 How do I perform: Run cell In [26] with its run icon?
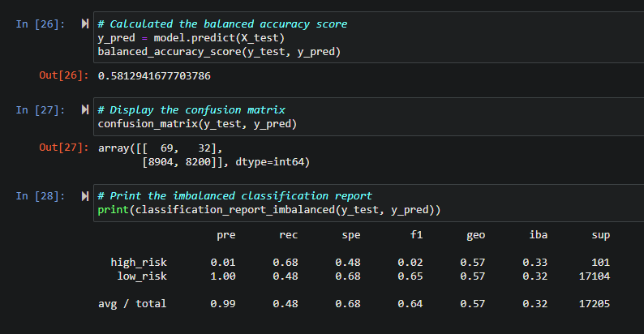click(85, 24)
